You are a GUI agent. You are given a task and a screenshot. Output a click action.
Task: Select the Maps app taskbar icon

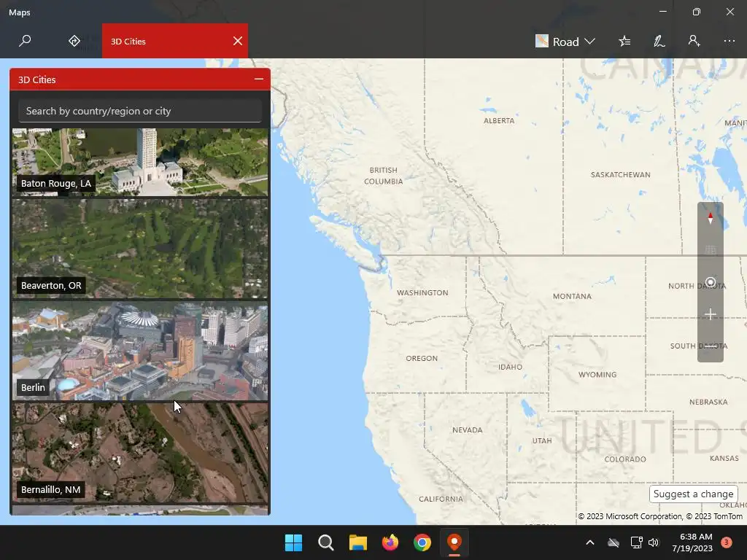[x=454, y=542]
